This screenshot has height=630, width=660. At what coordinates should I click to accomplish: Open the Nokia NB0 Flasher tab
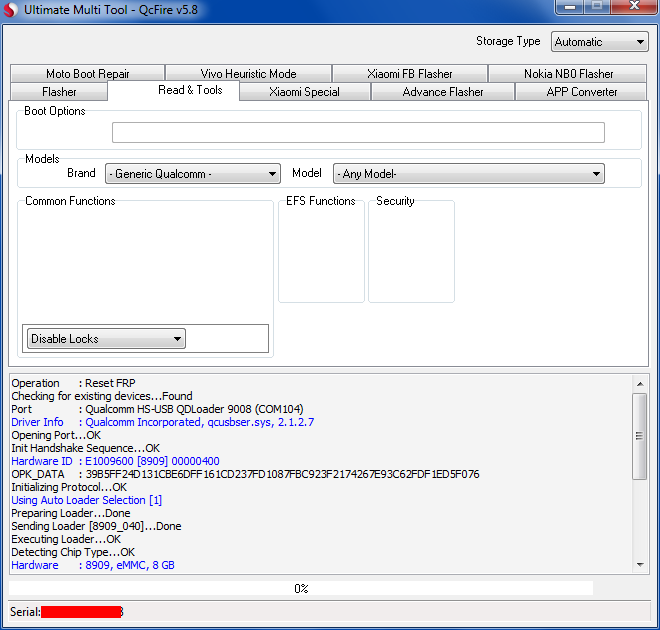pos(568,74)
